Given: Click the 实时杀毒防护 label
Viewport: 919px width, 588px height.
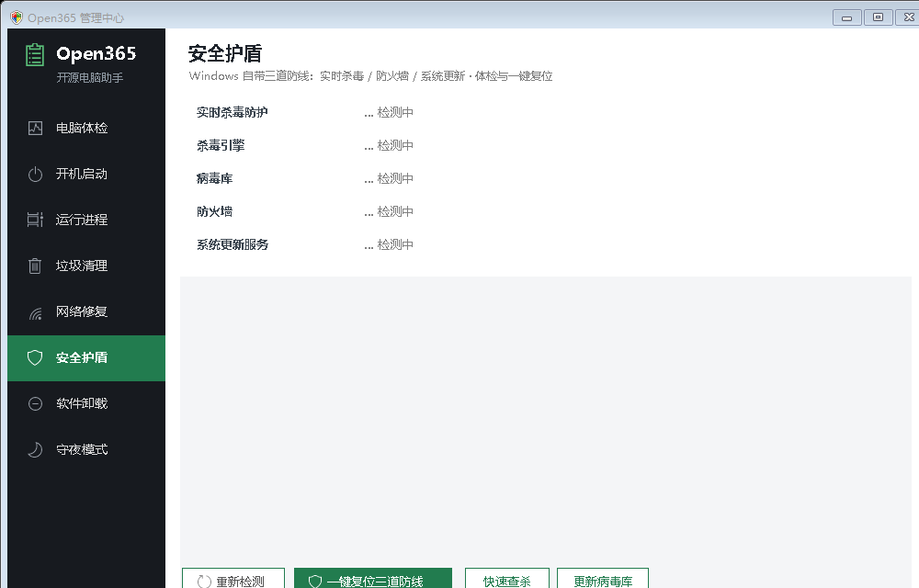Looking at the screenshot, I should [233, 112].
